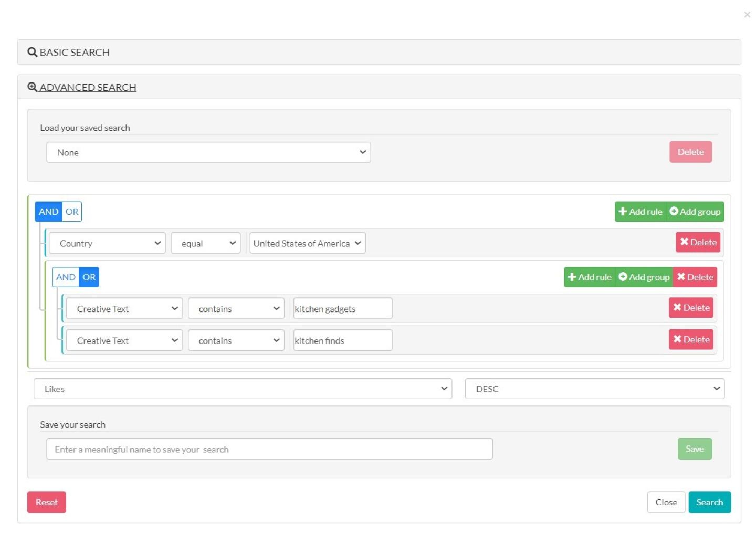756x541 pixels.
Task: Click Add group in the top-level group
Action: [x=695, y=212]
